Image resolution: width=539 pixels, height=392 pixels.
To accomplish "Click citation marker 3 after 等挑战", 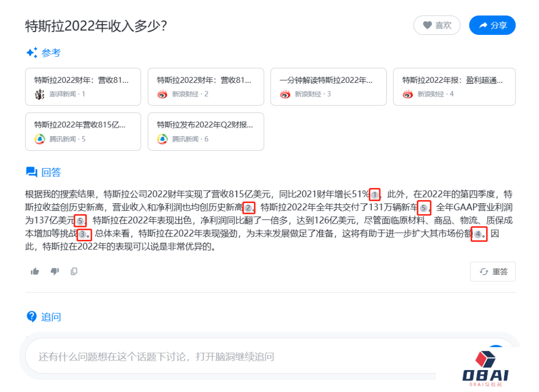I will point(83,234).
